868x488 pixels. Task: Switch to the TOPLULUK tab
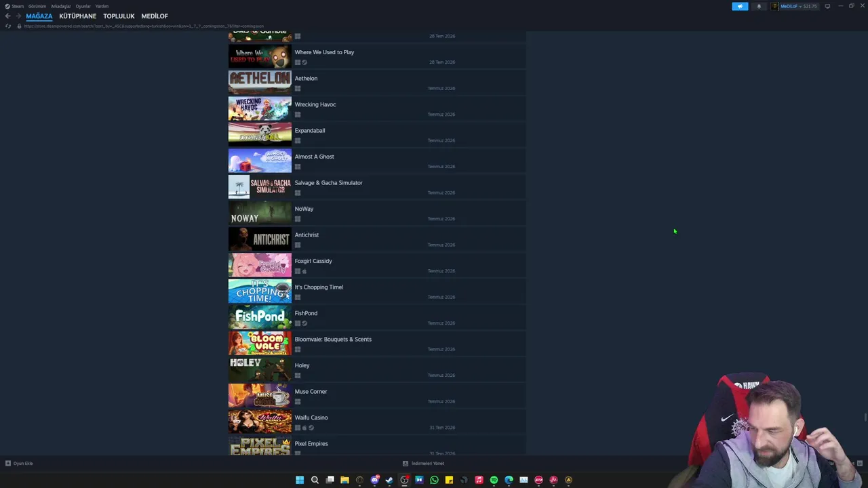point(119,16)
